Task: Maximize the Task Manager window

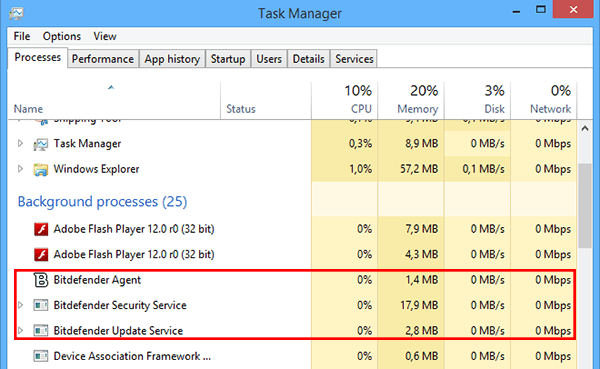Action: coord(541,10)
